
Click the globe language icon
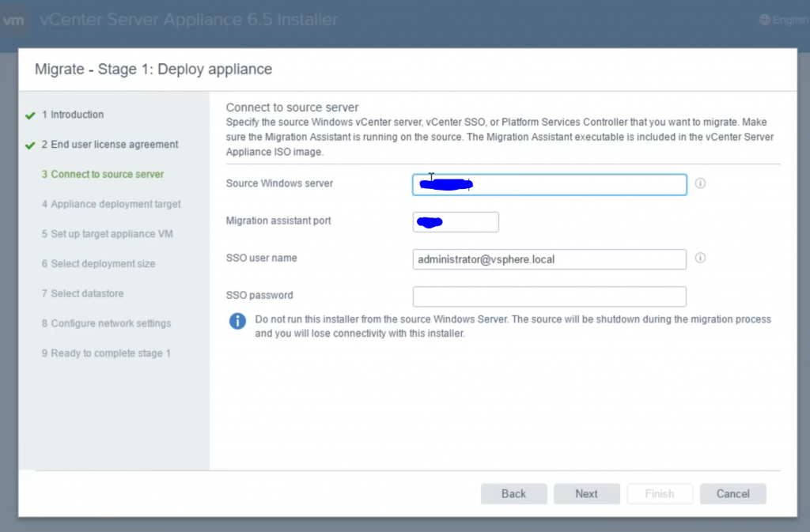tap(764, 20)
